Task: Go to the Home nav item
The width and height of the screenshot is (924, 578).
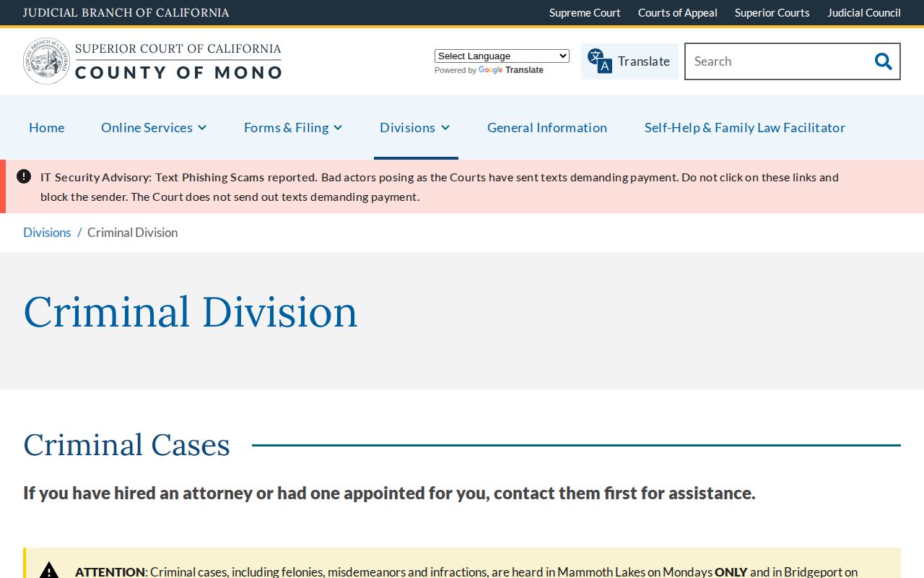Action: [47, 127]
